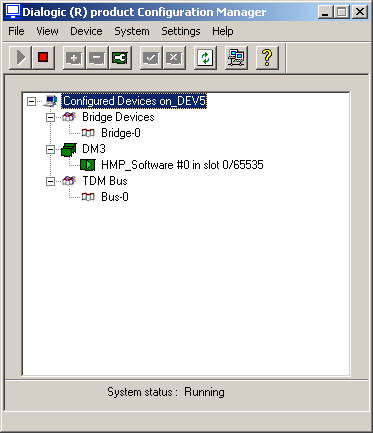
Task: Select the Bridge-0 tree item
Action: [x=121, y=133]
